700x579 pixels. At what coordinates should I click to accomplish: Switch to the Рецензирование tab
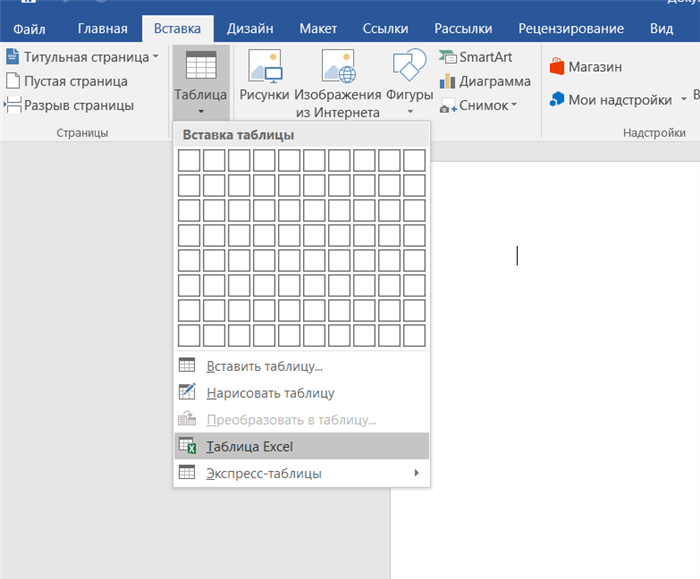[571, 29]
